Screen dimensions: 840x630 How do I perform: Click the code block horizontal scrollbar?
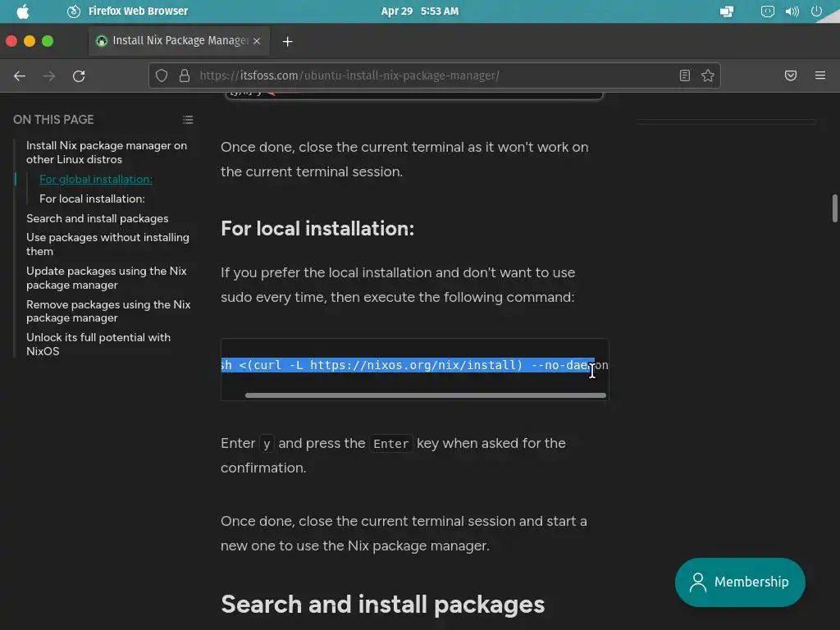[x=426, y=395]
